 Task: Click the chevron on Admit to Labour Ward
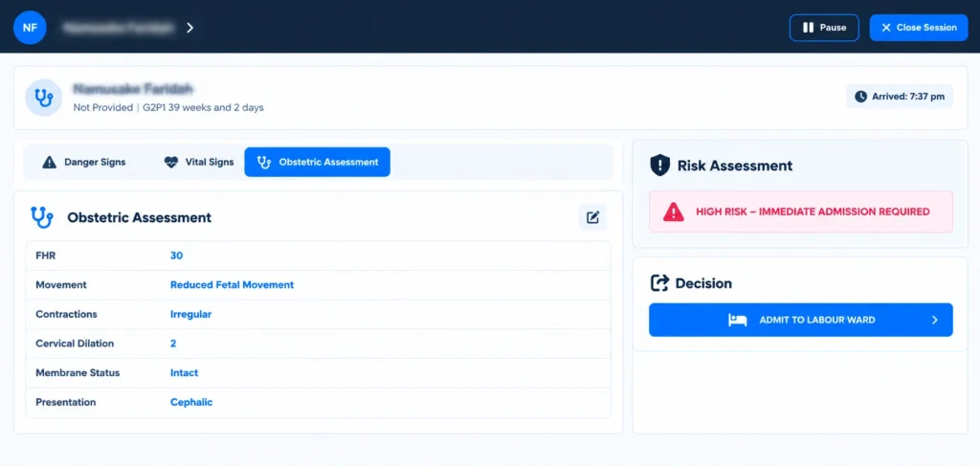935,320
